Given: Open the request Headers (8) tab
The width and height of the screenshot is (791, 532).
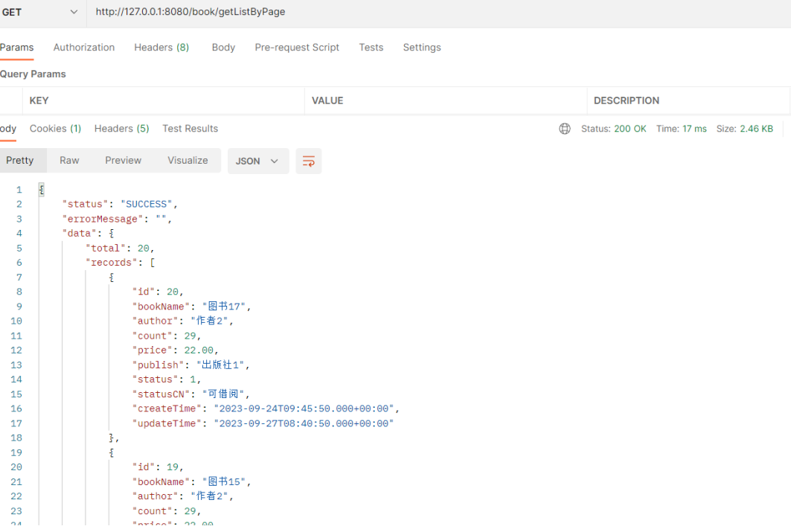Looking at the screenshot, I should [161, 48].
